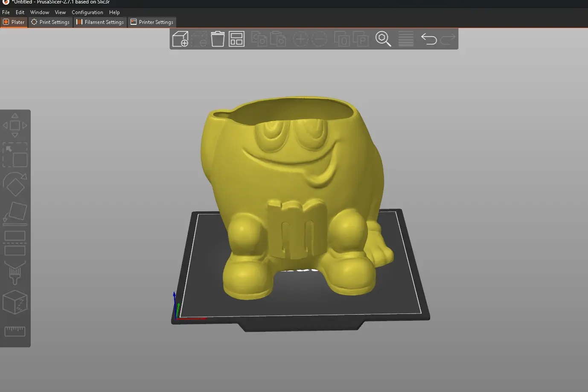This screenshot has width=588, height=392.
Task: Select the Paint-on supports brush tool
Action: point(15,272)
